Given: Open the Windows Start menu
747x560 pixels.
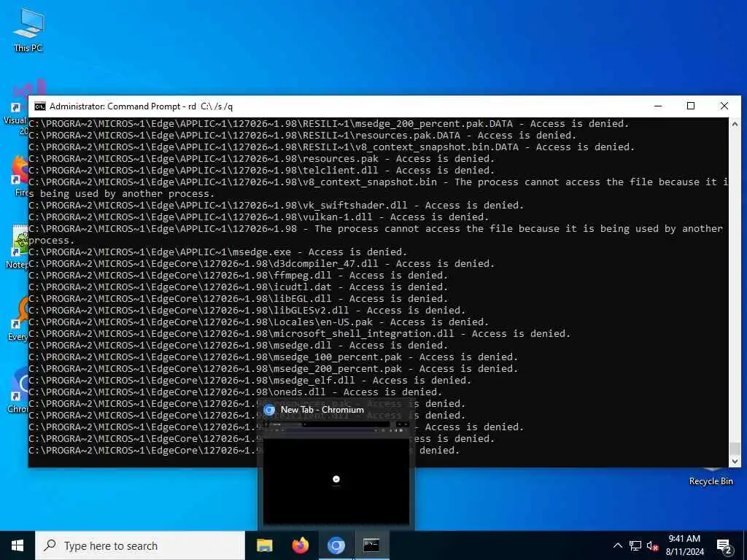Looking at the screenshot, I should (18, 545).
